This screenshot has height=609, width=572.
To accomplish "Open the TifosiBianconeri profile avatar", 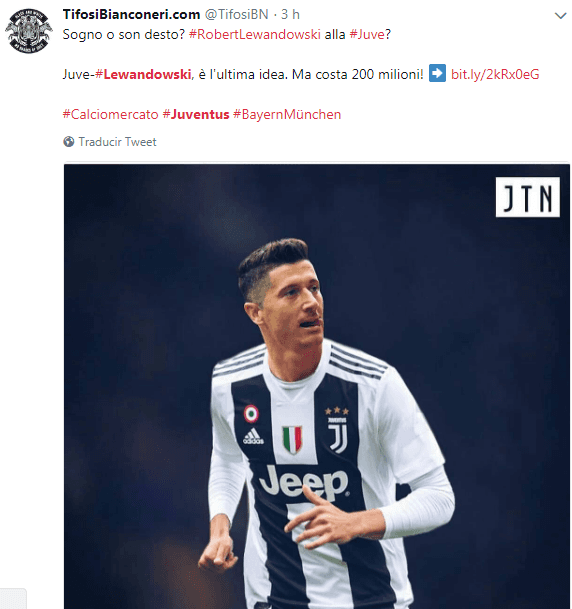I will click(x=28, y=31).
